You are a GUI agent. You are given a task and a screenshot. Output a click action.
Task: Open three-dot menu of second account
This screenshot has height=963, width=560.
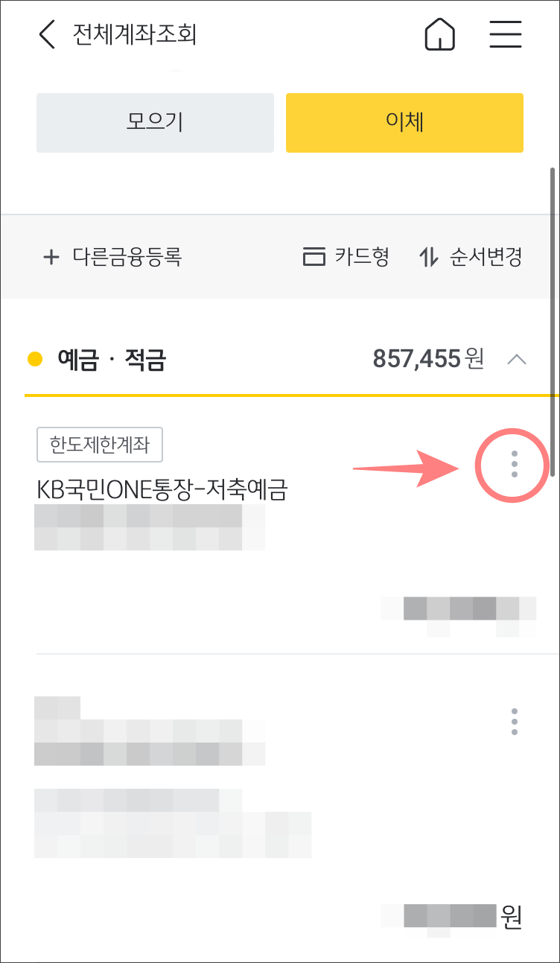(514, 722)
